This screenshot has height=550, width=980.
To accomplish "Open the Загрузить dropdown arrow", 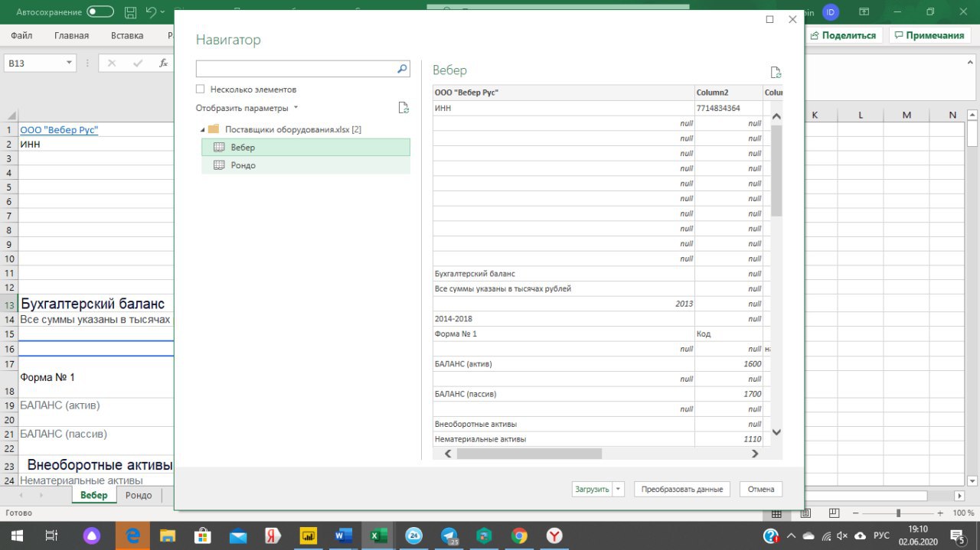I will coord(619,490).
